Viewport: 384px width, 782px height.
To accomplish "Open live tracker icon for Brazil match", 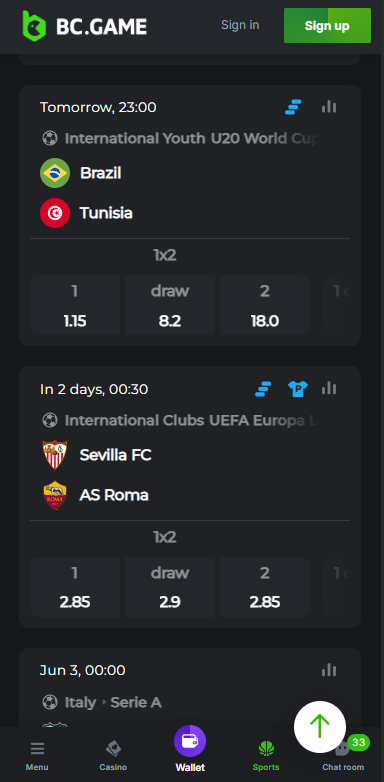I will tap(293, 107).
